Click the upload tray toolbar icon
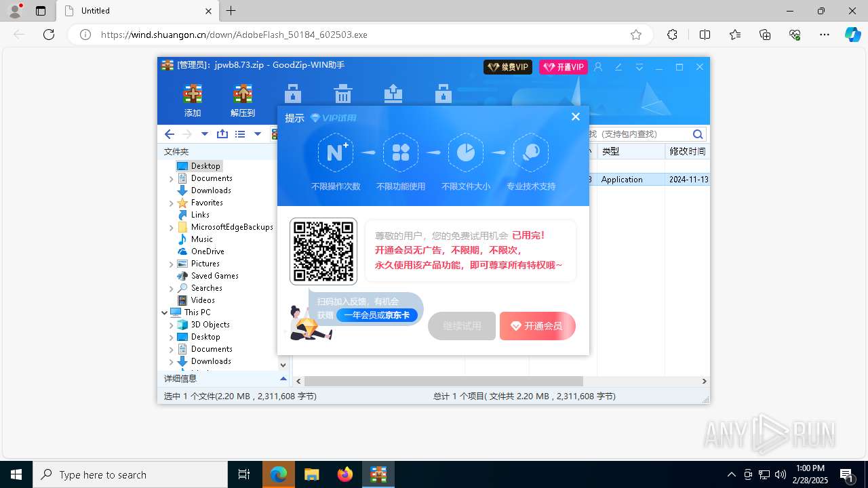868x488 pixels. (x=393, y=94)
